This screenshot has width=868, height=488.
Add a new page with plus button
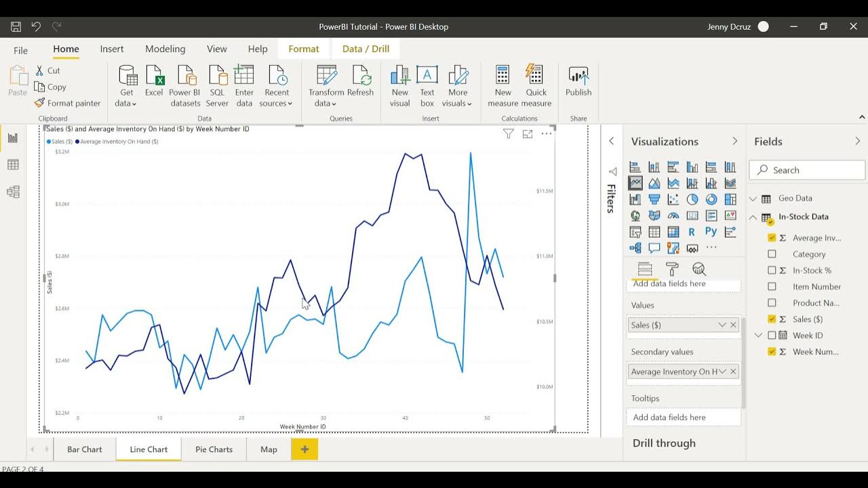pyautogui.click(x=304, y=449)
